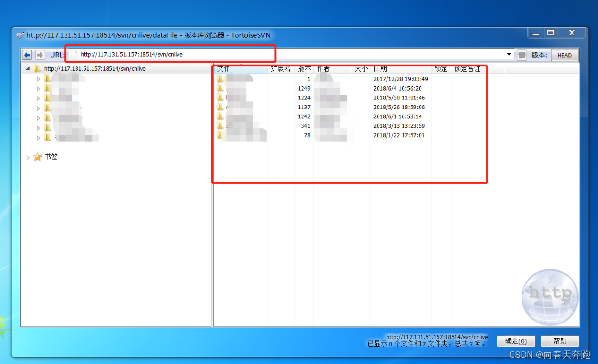Open the URL history dropdown arrow
The image size is (598, 364).
tap(509, 55)
